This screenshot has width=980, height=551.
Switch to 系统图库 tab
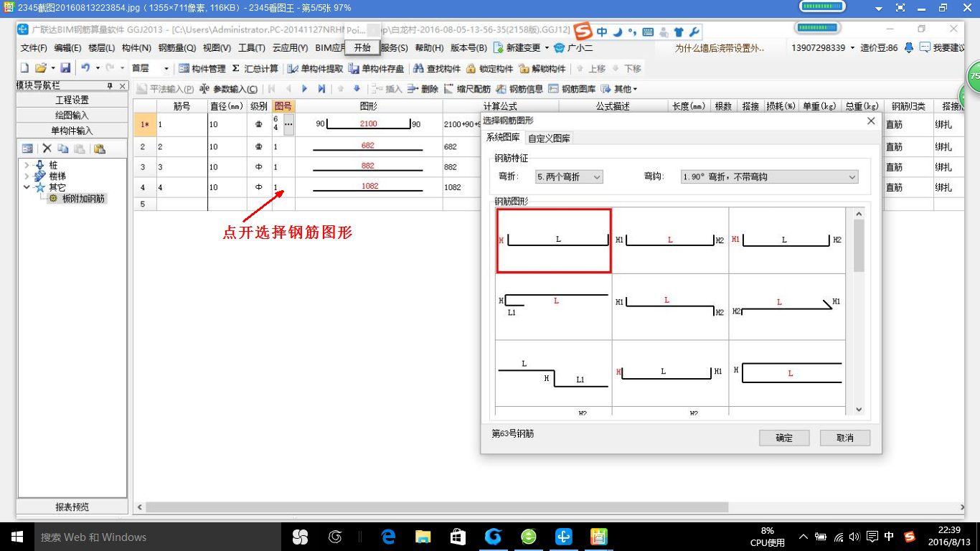point(503,138)
